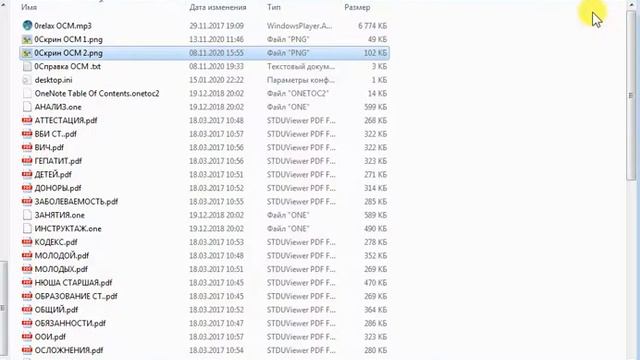Click the PDF icon of МОЛОДОЙ.pdf
Screen dimensions: 640x360
(x=27, y=256)
